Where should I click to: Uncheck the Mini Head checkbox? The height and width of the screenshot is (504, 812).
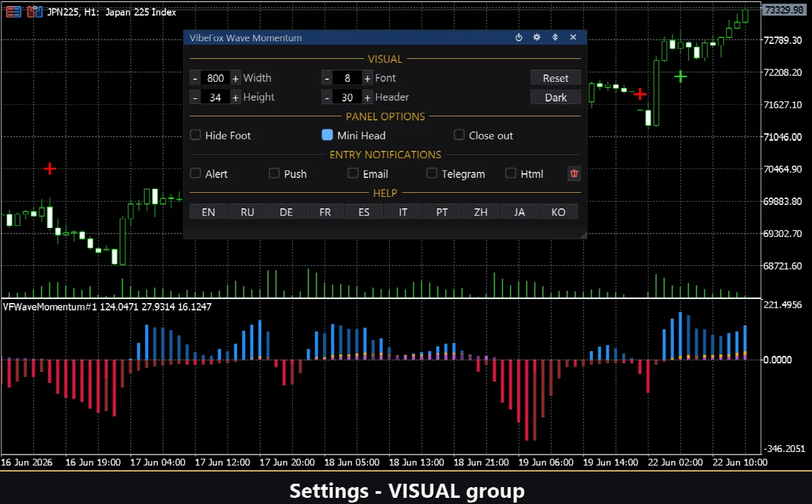click(327, 135)
